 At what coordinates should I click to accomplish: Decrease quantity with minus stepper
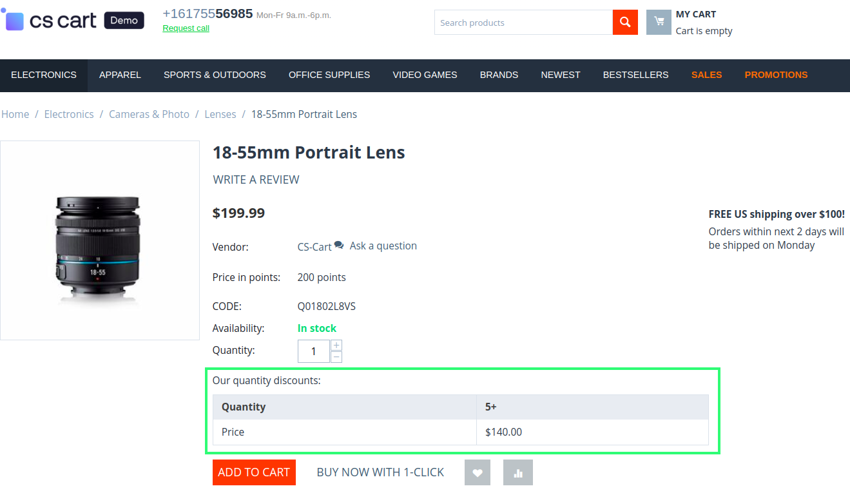pos(336,357)
